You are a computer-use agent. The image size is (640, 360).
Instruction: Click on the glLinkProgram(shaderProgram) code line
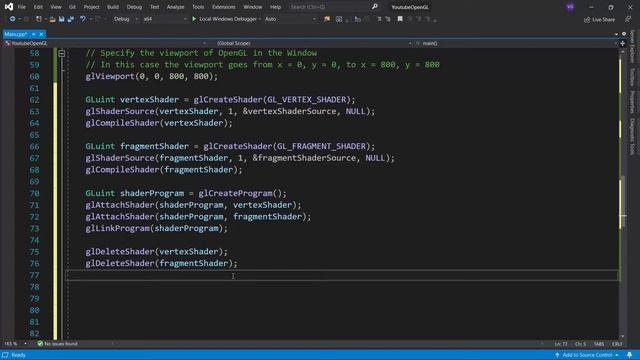(156, 228)
